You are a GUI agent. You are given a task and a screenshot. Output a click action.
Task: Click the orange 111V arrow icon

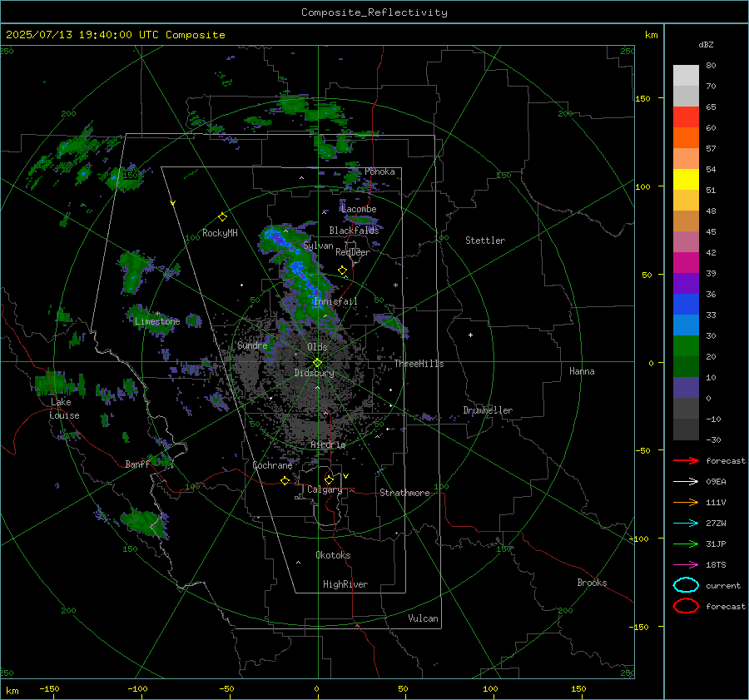pyautogui.click(x=686, y=502)
